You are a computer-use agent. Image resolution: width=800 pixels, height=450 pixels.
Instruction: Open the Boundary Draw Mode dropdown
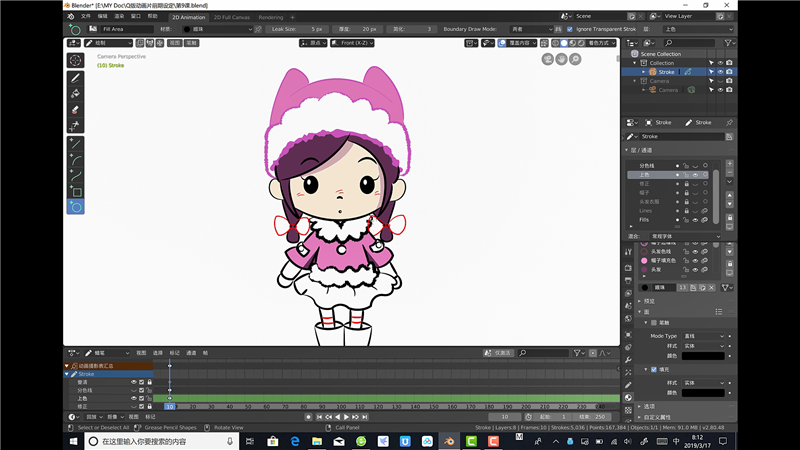click(x=531, y=29)
